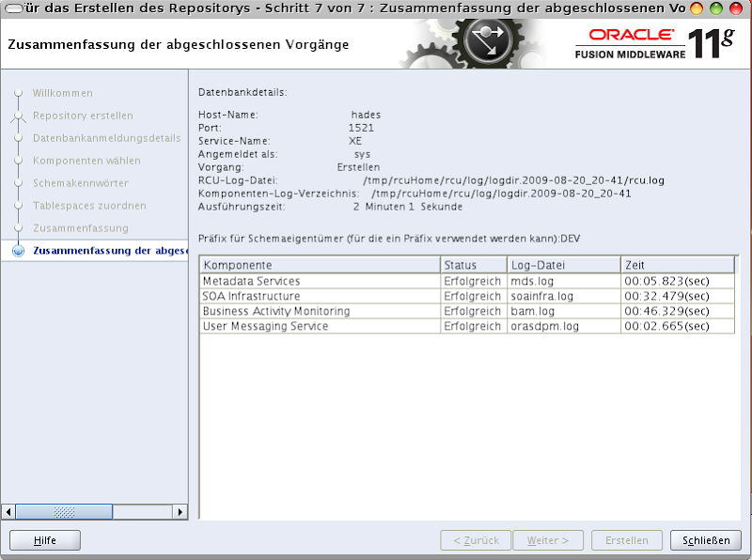Click the Schließen button
Viewport: 752px width, 560px height.
(x=706, y=540)
